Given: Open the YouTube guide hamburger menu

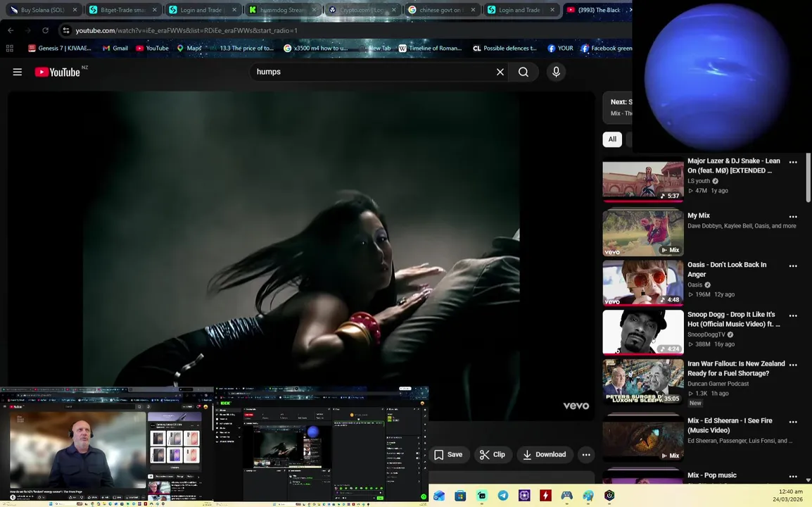Looking at the screenshot, I should [18, 72].
